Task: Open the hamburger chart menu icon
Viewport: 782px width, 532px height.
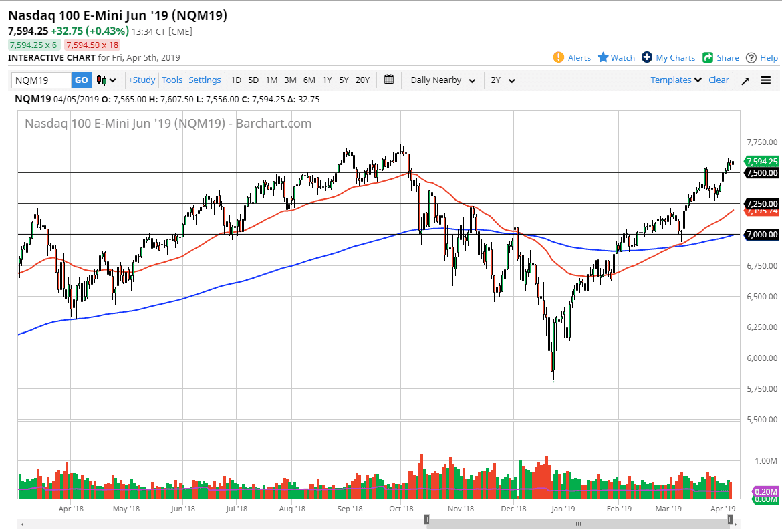Action: [765, 80]
